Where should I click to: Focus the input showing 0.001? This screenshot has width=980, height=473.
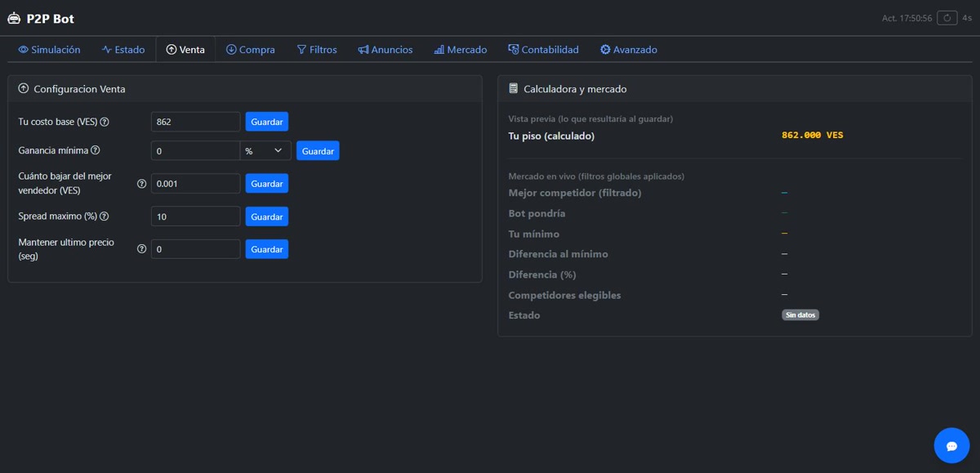tap(196, 184)
